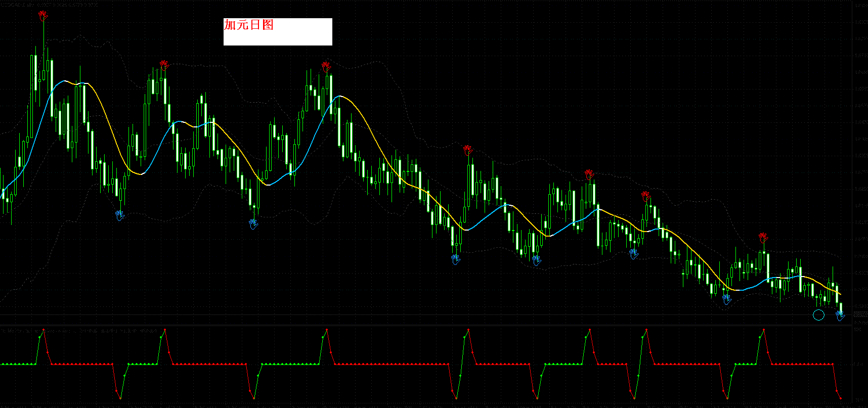This screenshot has width=868, height=408.
Task: Click the last trough of the lower oscillator
Action: [x=841, y=398]
